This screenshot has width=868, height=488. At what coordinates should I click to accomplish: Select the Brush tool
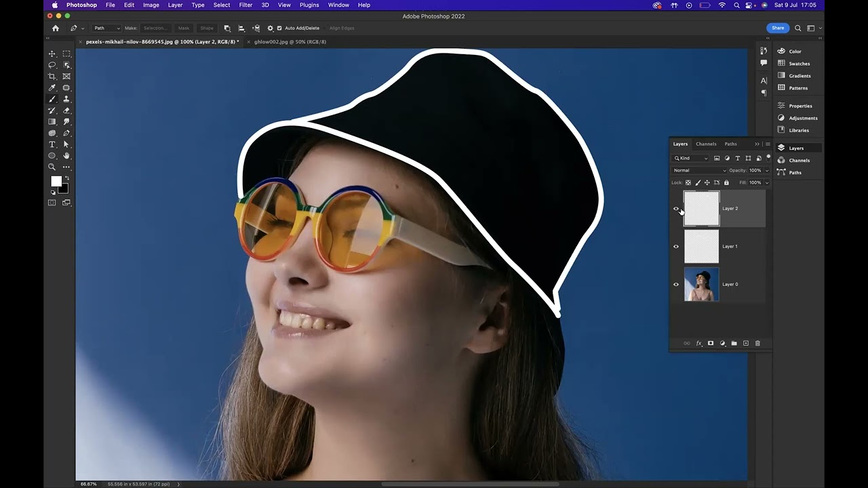click(52, 99)
